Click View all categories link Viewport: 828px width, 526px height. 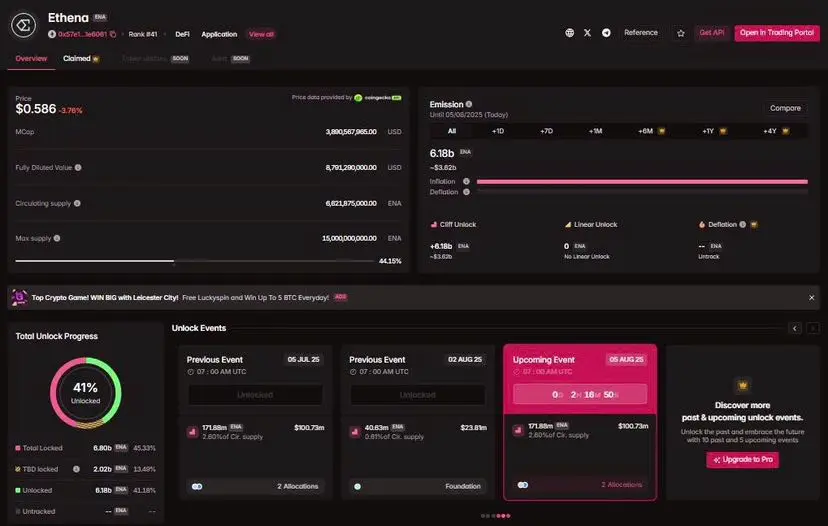coord(261,34)
